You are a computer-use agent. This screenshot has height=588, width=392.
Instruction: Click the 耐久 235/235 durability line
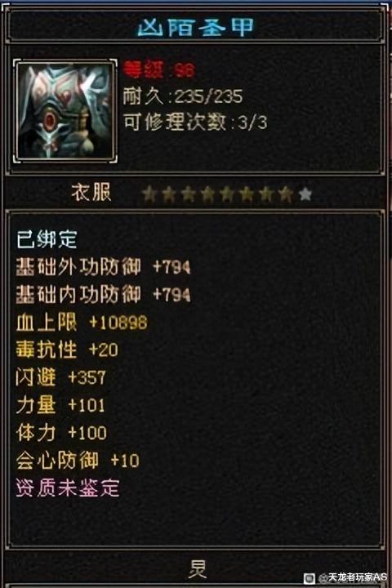pos(183,96)
